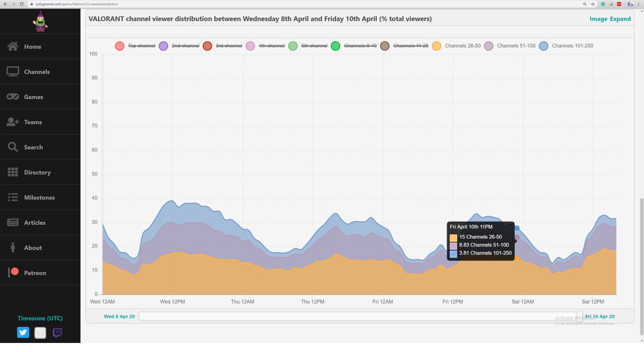Click the Image link above chart
Image resolution: width=644 pixels, height=352 pixels.
598,19
